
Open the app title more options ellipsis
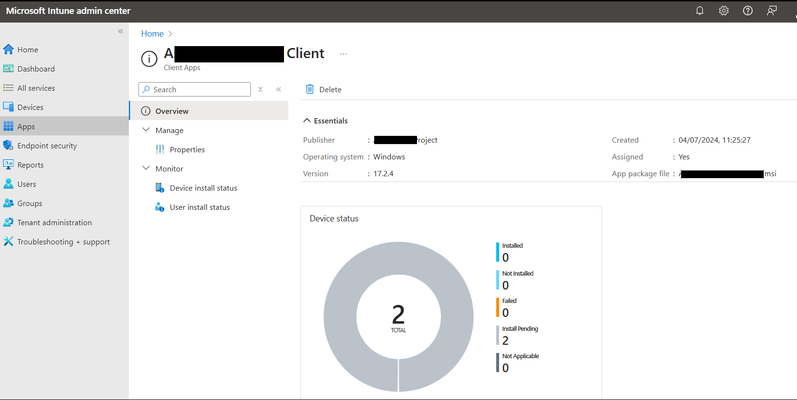(x=343, y=53)
